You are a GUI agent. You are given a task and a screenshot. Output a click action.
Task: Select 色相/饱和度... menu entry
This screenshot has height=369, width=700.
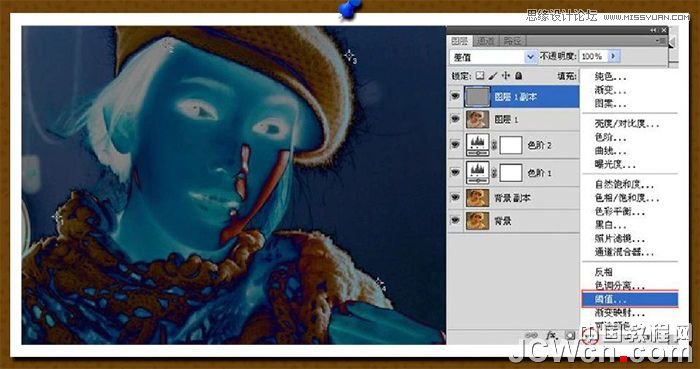point(627,198)
